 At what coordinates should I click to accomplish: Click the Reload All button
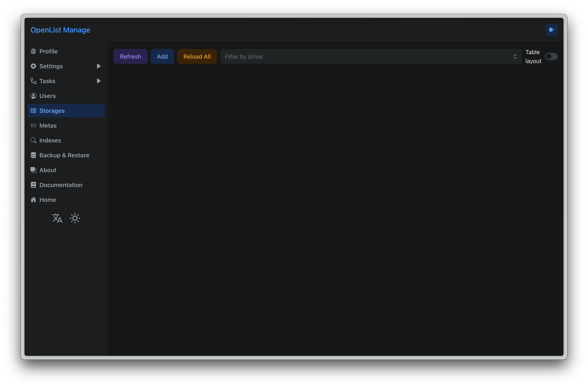pyautogui.click(x=197, y=57)
